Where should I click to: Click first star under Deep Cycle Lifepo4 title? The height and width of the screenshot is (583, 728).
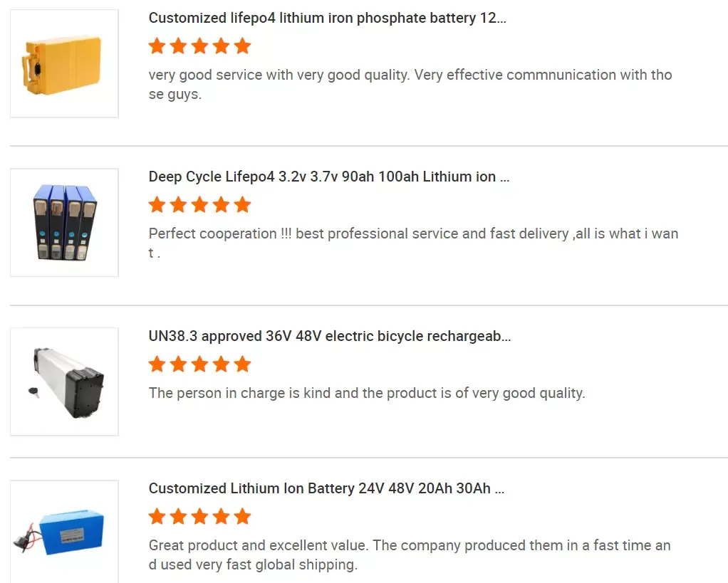coord(157,205)
